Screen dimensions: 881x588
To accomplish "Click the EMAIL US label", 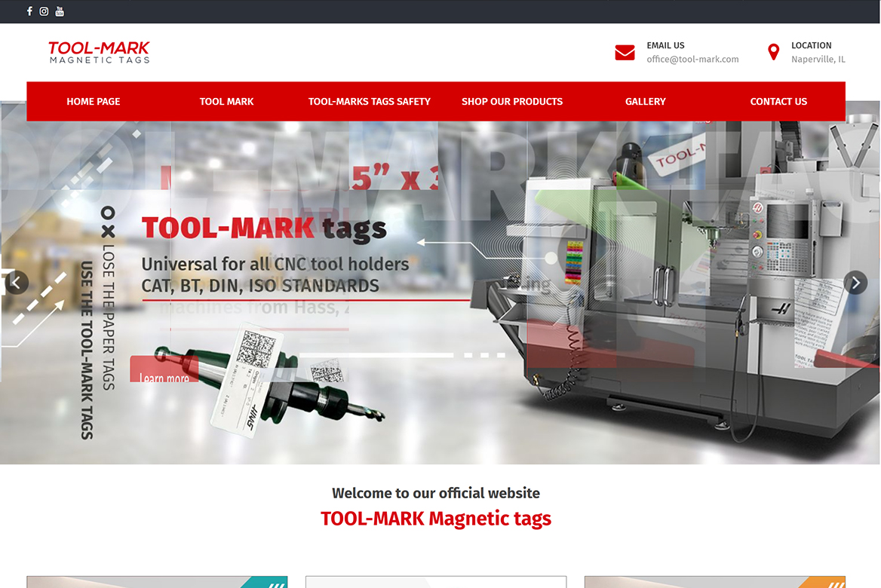I will 665,45.
